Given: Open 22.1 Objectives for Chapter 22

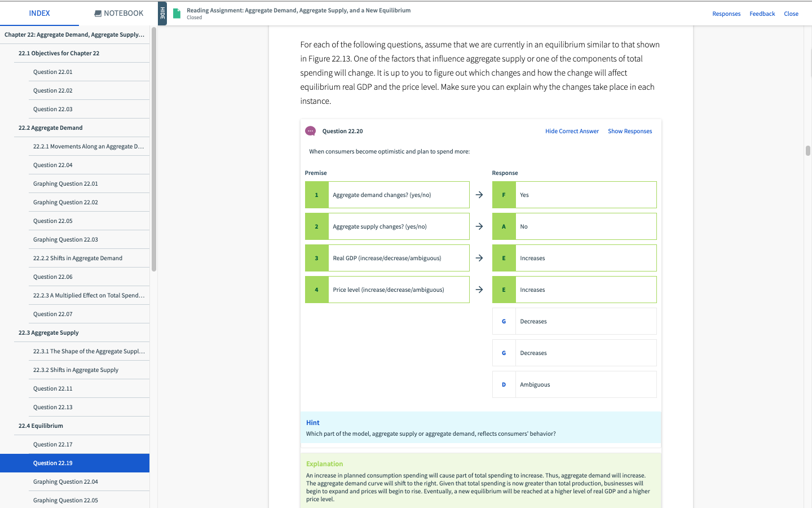Looking at the screenshot, I should coord(82,53).
